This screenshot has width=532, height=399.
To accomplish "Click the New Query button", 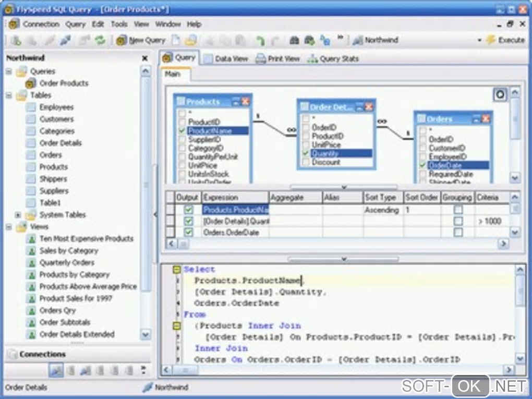I will pos(141,40).
